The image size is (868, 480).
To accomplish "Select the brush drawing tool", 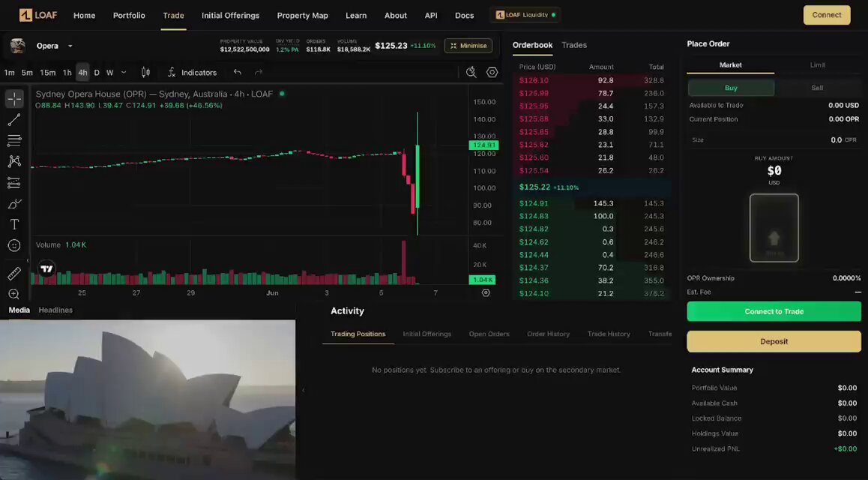I will click(x=14, y=204).
